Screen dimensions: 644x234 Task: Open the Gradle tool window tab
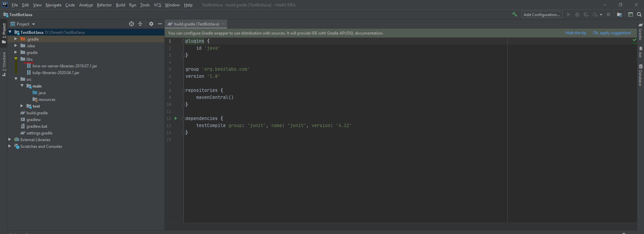coord(640,32)
